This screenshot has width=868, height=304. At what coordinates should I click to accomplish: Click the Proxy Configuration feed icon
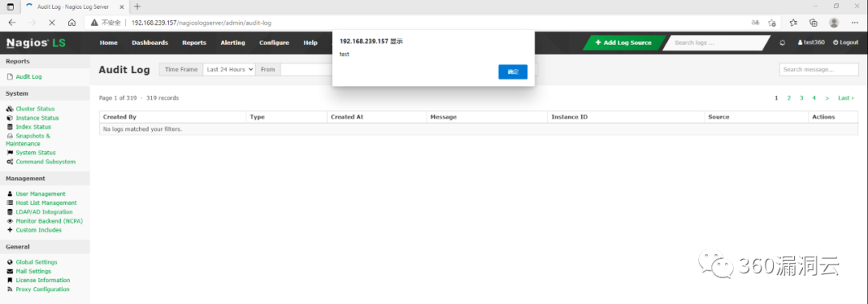[x=10, y=289]
